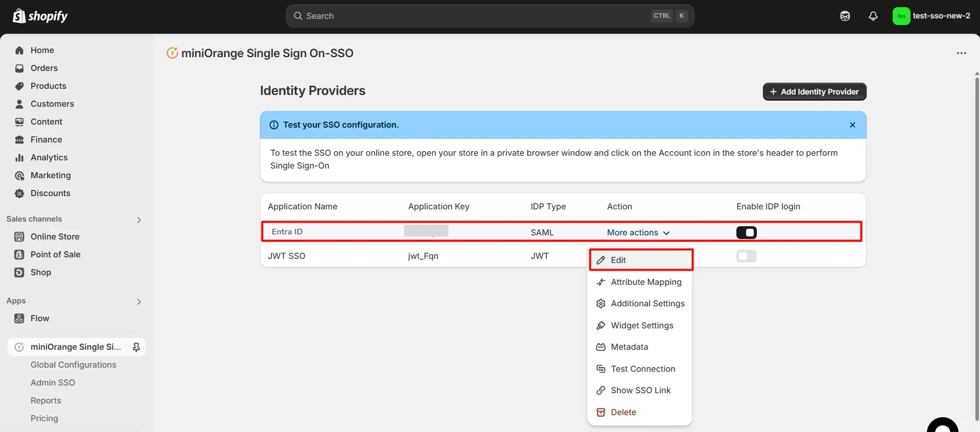The width and height of the screenshot is (980, 432).
Task: Open the Sidekick assistant icon in header
Action: [x=845, y=16]
